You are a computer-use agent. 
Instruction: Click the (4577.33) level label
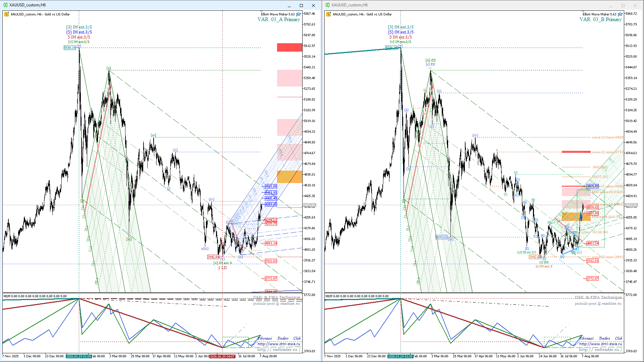(600, 177)
